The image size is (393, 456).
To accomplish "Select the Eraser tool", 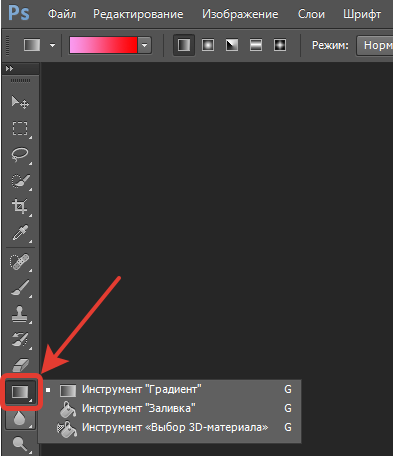I will pyautogui.click(x=20, y=365).
